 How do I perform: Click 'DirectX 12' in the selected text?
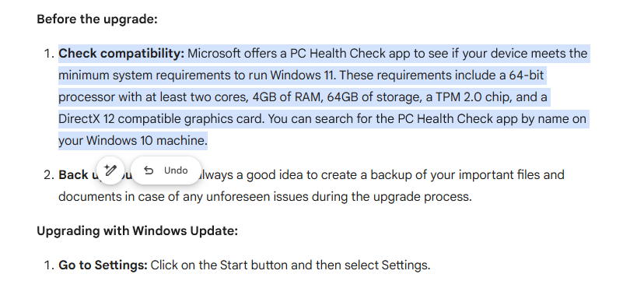tap(86, 119)
